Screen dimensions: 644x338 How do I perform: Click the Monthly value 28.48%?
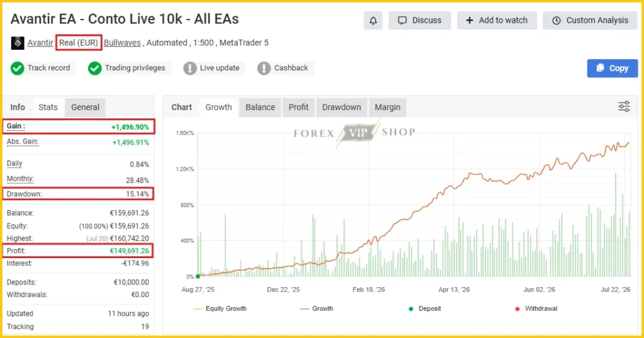click(137, 181)
